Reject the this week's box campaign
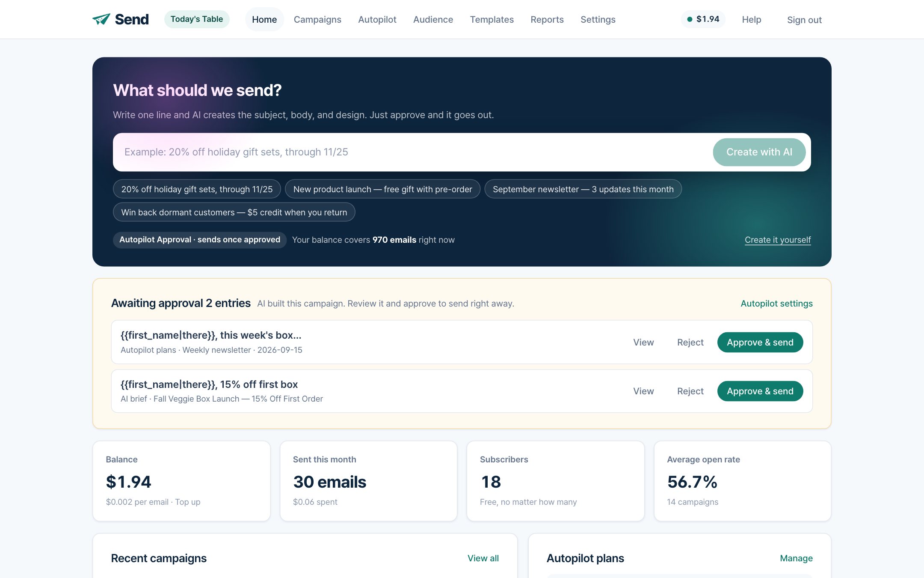Screen dimensions: 924x578 pos(690,343)
